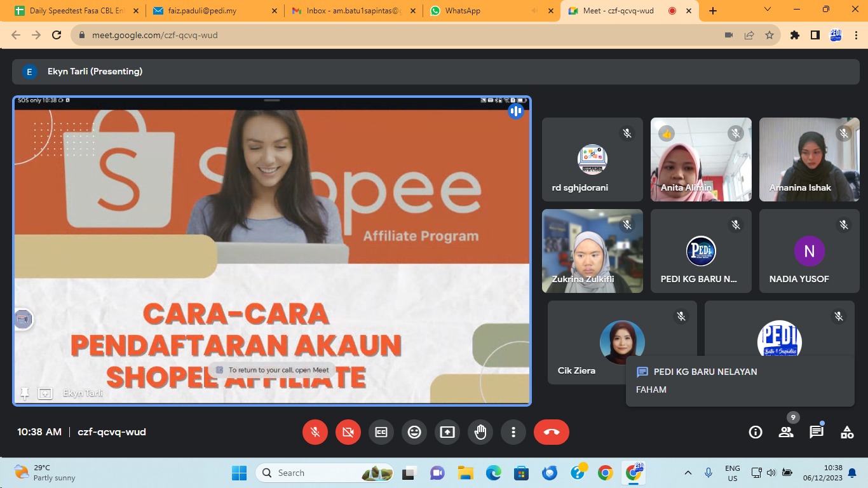Click the present now screen-share icon
The height and width of the screenshot is (488, 868).
pyautogui.click(x=447, y=432)
